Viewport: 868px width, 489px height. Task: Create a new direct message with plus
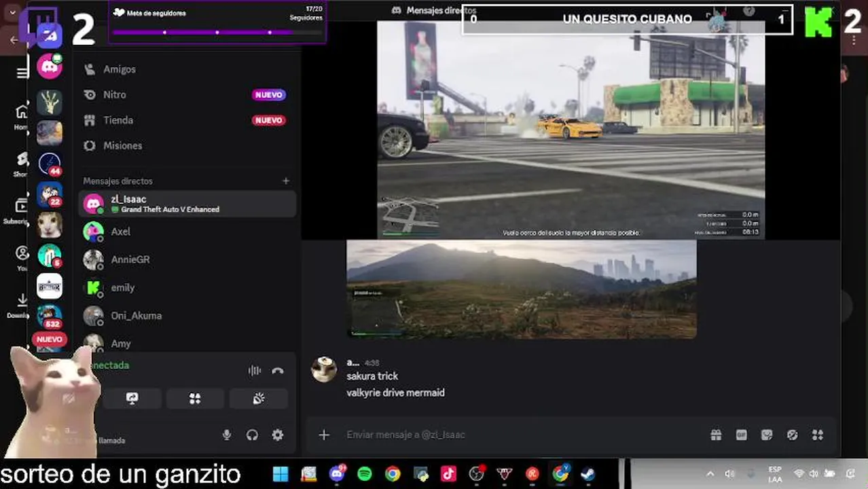(286, 181)
